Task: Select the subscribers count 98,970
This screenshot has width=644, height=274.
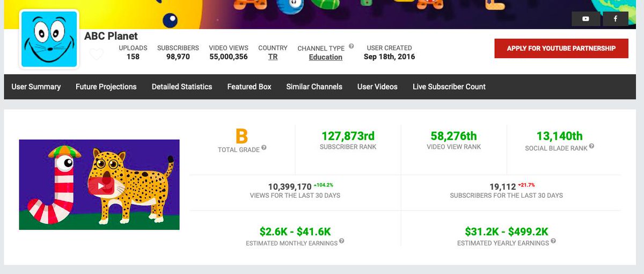Action: (178, 56)
